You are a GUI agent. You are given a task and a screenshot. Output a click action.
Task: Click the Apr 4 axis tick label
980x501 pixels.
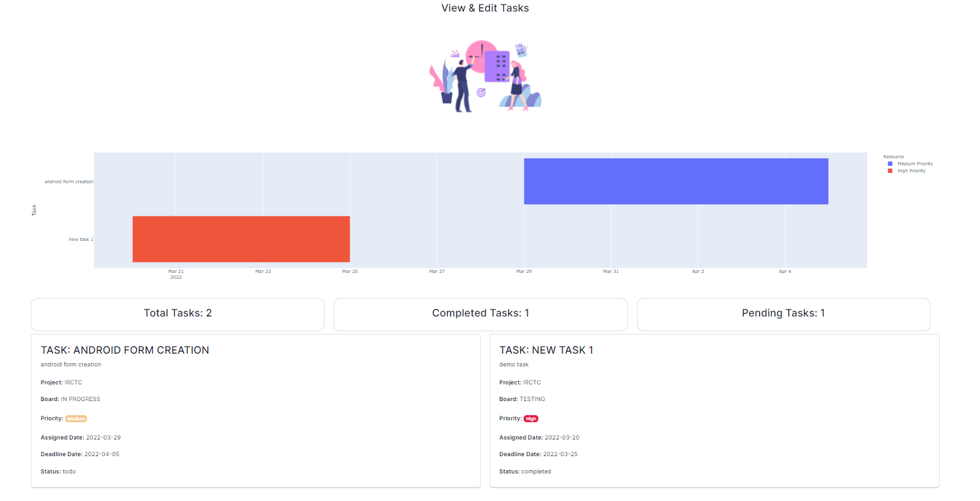[785, 272]
